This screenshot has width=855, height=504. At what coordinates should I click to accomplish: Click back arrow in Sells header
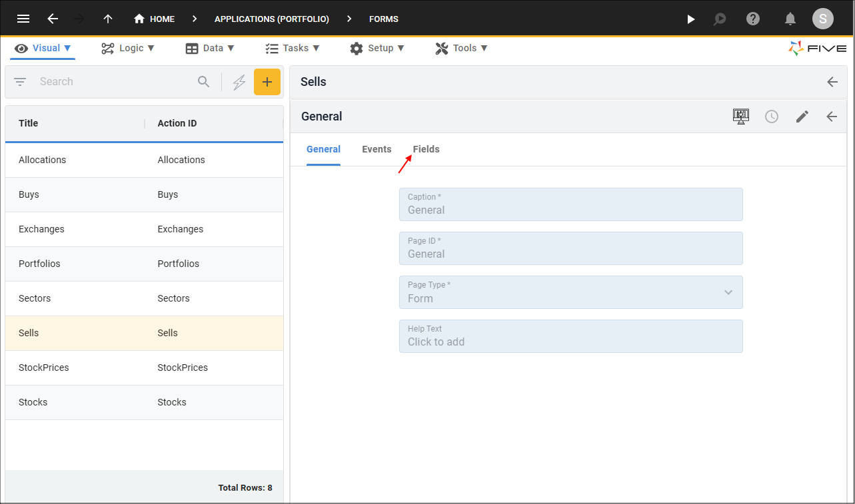click(832, 82)
